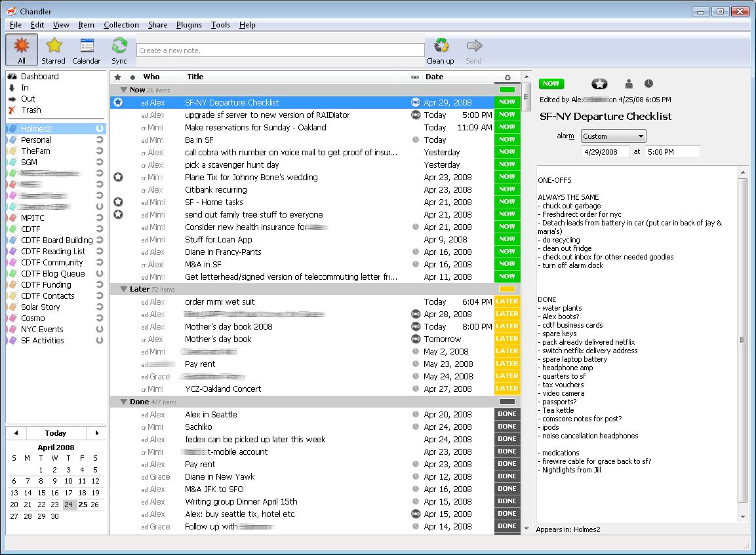Image resolution: width=756 pixels, height=555 pixels.
Task: Toggle NOW status on Citibank recurring row
Action: click(507, 189)
